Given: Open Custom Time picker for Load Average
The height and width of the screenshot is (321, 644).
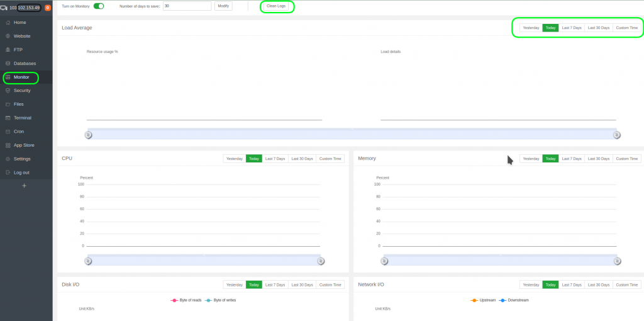Looking at the screenshot, I should click(626, 28).
